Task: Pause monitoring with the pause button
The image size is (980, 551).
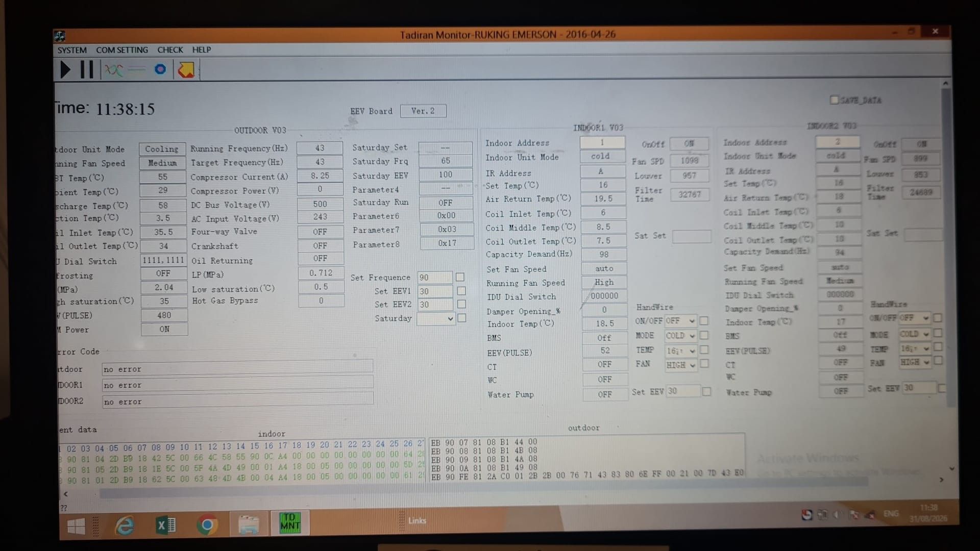Action: pyautogui.click(x=87, y=69)
